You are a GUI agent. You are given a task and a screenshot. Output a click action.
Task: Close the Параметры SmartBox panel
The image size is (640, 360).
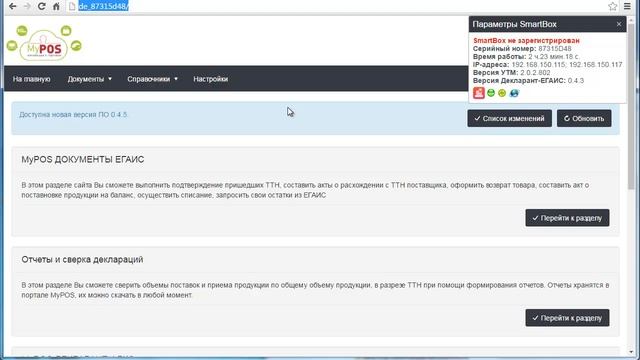coord(619,24)
